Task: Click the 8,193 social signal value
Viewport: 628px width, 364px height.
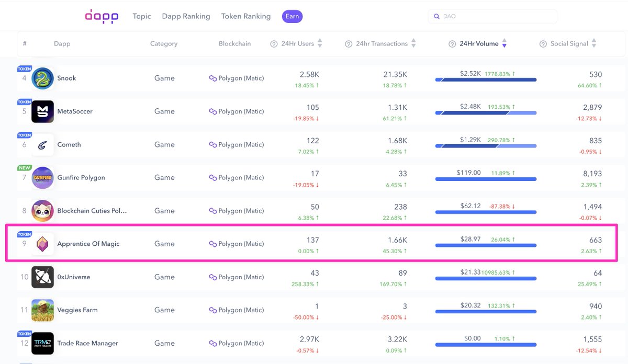Action: click(x=592, y=174)
